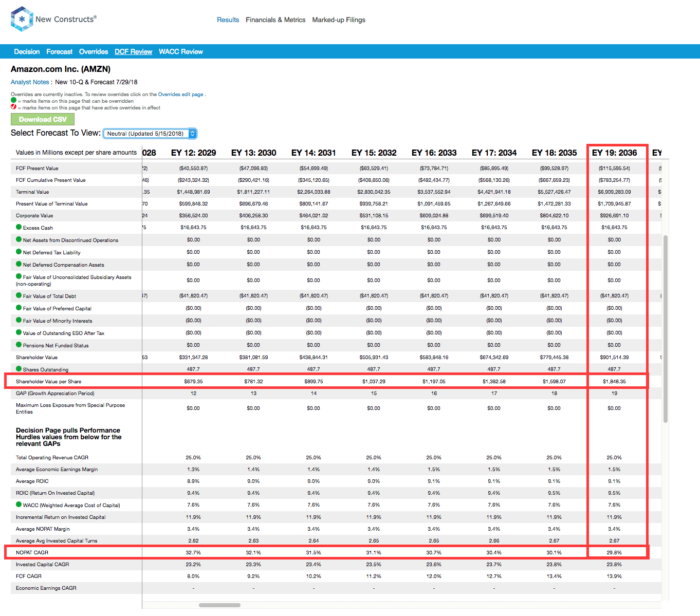Open Marked-up Filings tab
Image resolution: width=700 pixels, height=616 pixels.
click(339, 20)
